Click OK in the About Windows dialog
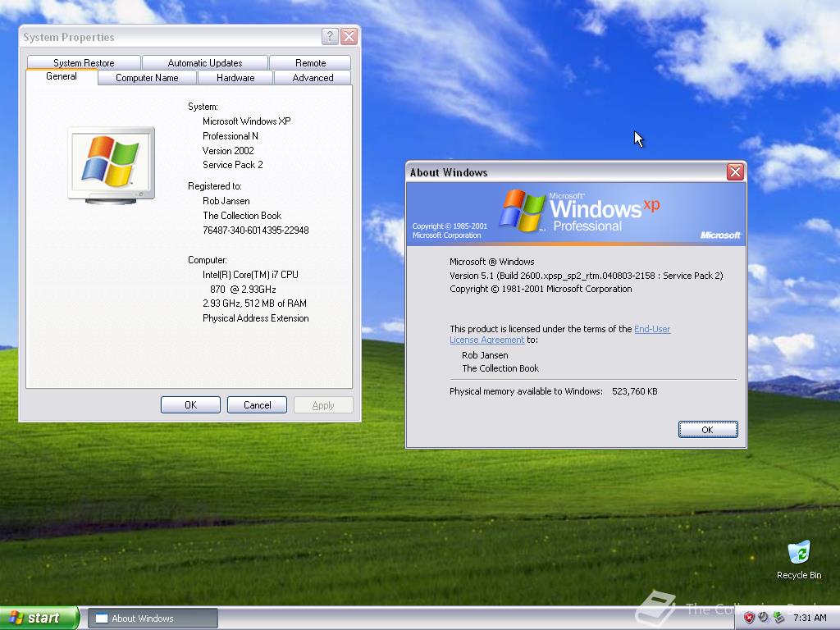Viewport: 840px width, 630px height. (708, 430)
